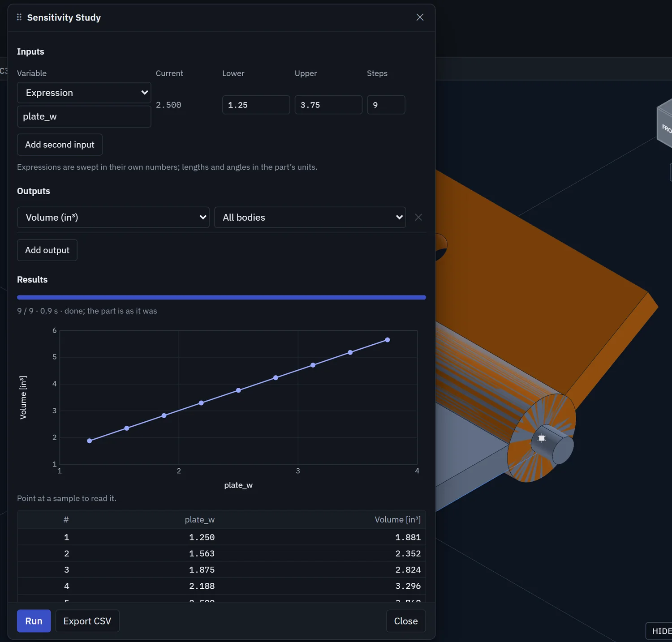Click the Close button at dialog bottom

pyautogui.click(x=406, y=621)
